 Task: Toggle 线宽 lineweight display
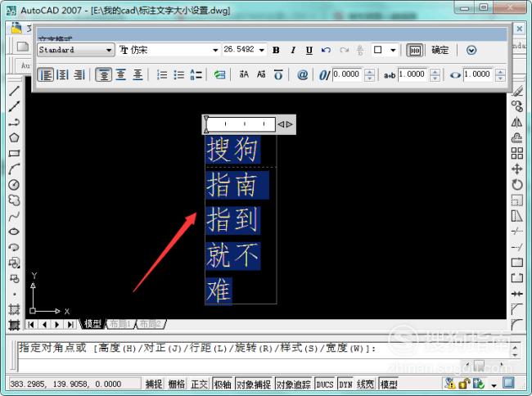[x=365, y=384]
